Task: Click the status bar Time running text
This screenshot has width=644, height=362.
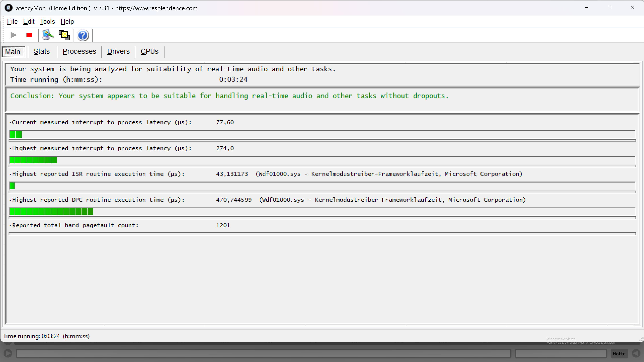Action: [x=46, y=336]
